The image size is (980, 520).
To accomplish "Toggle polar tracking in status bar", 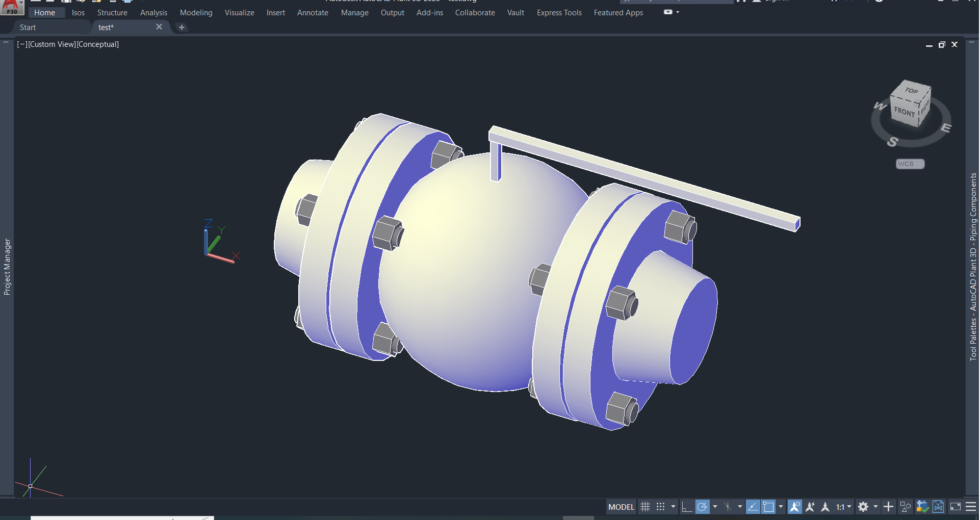I will [x=703, y=507].
